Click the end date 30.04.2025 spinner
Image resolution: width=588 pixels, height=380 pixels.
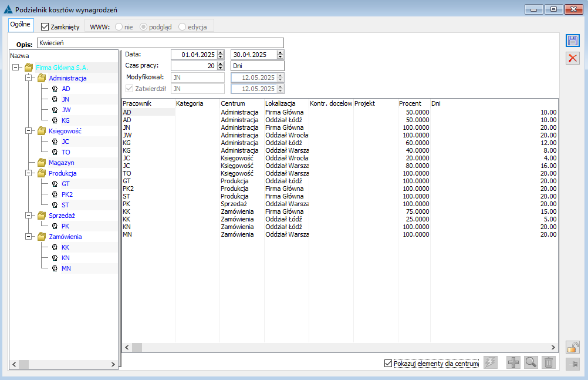280,55
